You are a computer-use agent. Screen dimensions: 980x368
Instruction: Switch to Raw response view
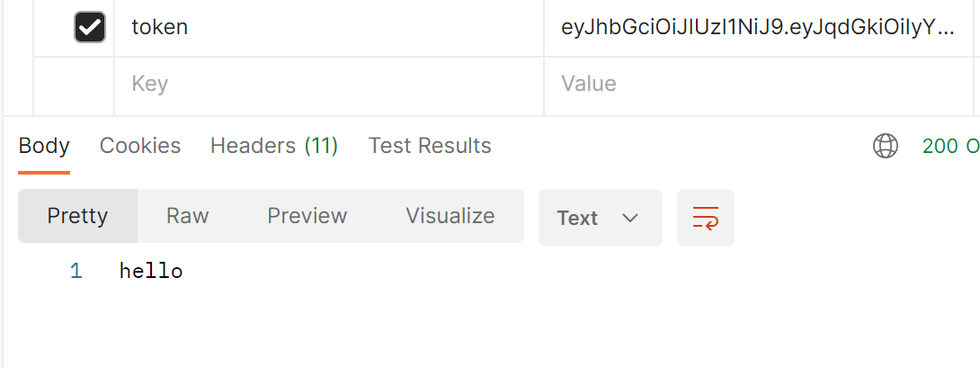[x=187, y=216]
